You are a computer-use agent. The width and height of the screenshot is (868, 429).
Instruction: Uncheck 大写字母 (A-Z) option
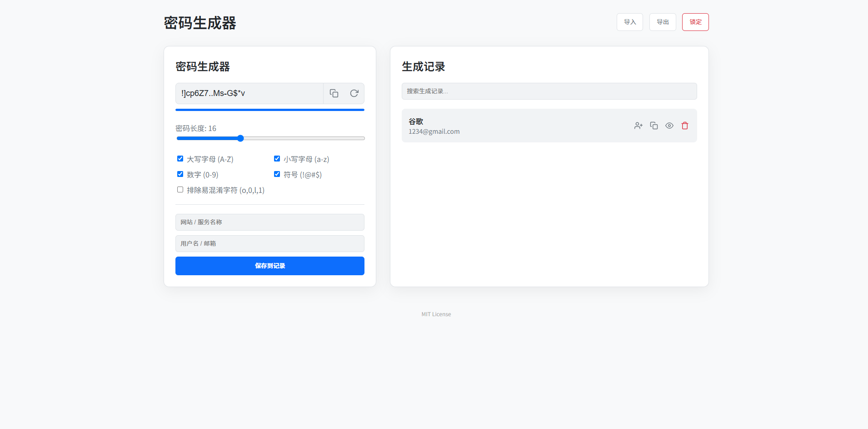(x=180, y=158)
